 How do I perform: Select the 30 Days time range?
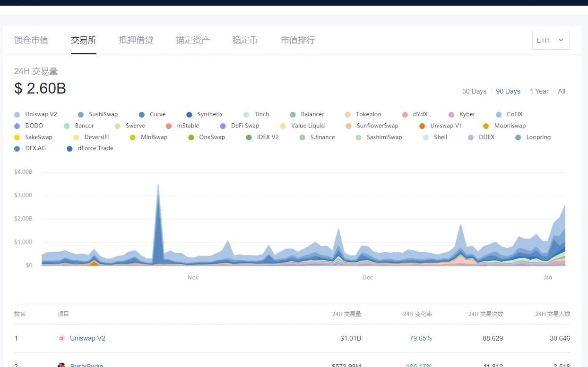click(x=474, y=91)
